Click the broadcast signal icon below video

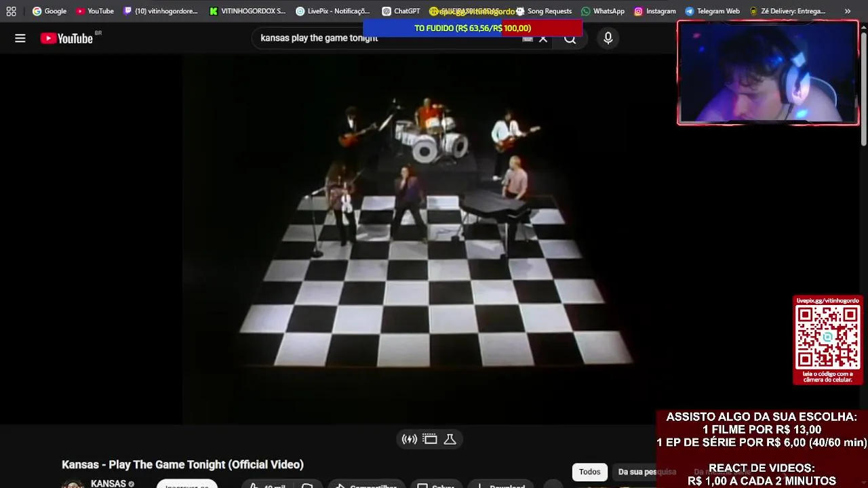[x=410, y=439]
